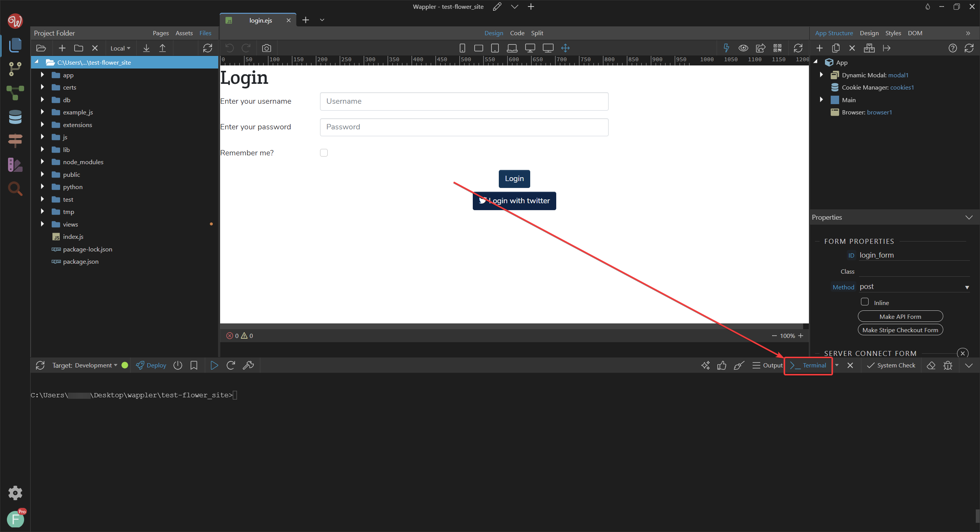Image resolution: width=980 pixels, height=532 pixels.
Task: Click the Make Stripe Checkout Form button
Action: pyautogui.click(x=900, y=330)
